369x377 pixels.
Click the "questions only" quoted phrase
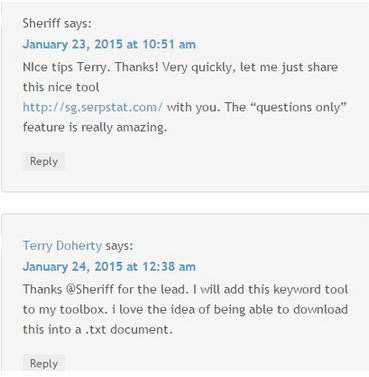(x=301, y=107)
